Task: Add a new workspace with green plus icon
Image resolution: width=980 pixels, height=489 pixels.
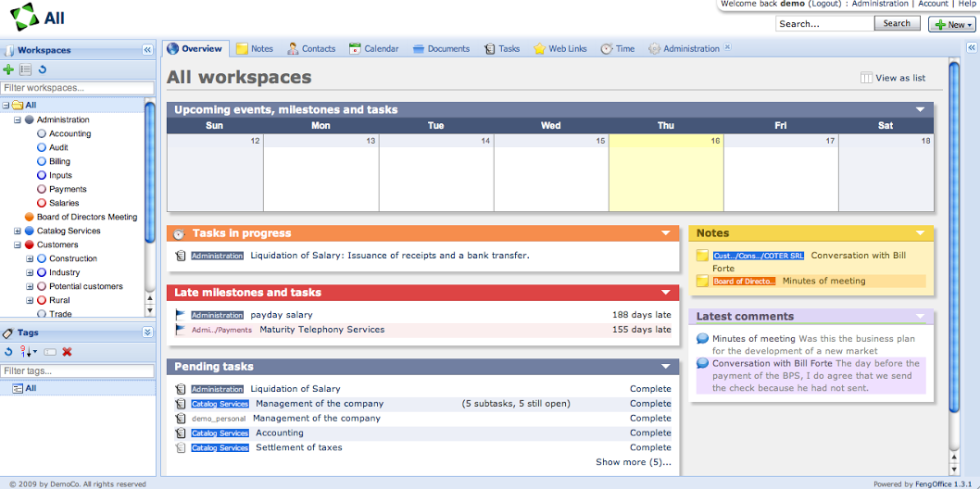Action: (8, 70)
